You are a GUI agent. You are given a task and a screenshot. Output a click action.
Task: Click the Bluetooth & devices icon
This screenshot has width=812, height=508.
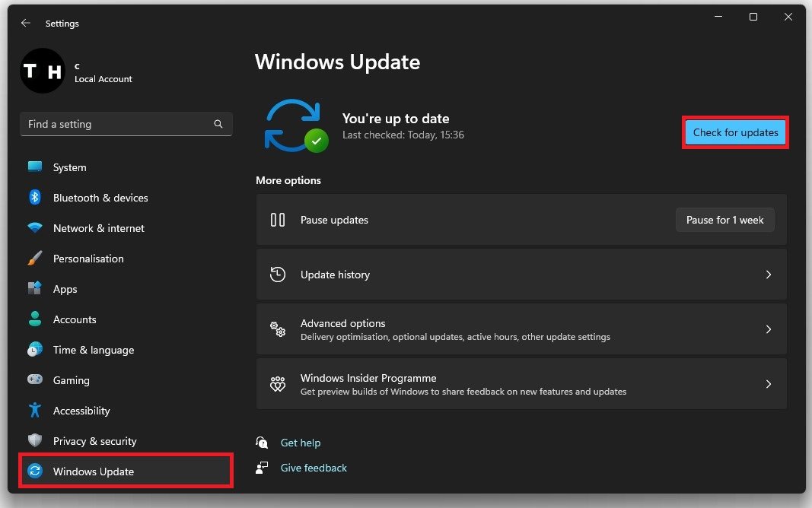(x=35, y=198)
